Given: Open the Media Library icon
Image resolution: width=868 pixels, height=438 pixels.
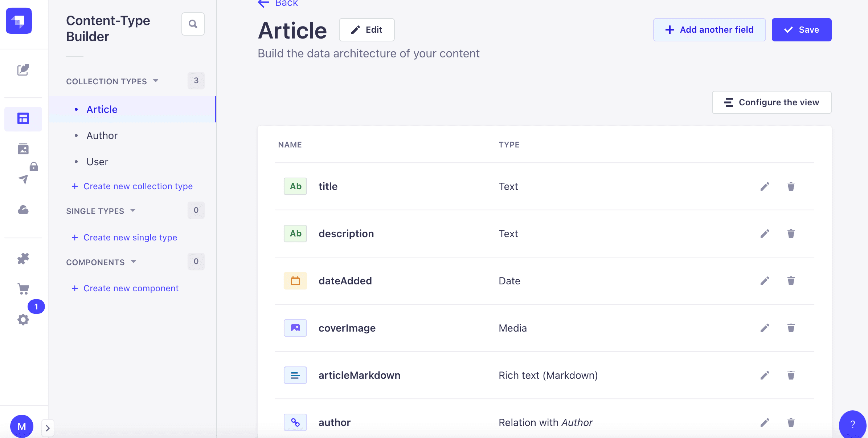Looking at the screenshot, I should coord(23,149).
